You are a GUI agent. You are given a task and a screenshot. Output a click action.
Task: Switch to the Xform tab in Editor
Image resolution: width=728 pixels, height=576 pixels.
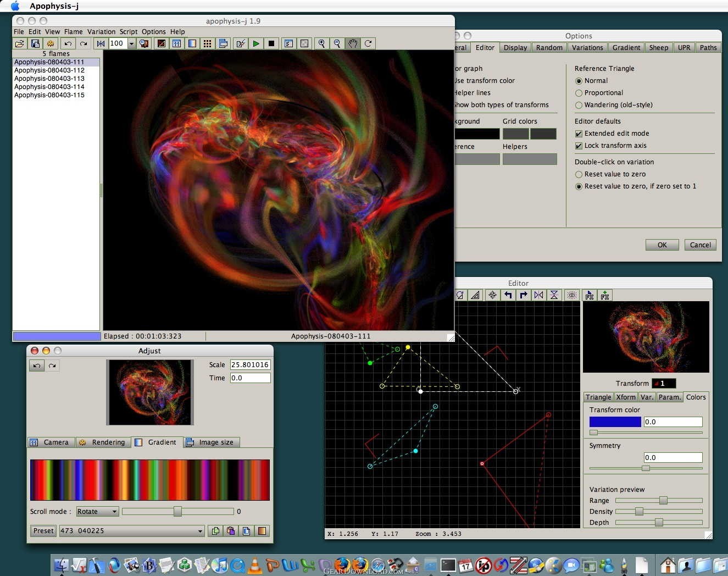(626, 397)
